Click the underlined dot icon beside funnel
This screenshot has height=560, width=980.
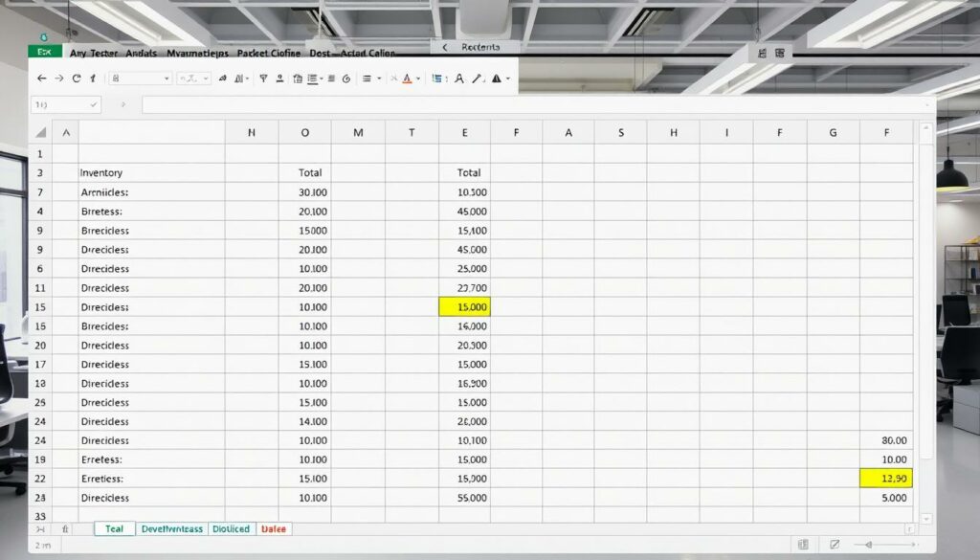tap(280, 78)
